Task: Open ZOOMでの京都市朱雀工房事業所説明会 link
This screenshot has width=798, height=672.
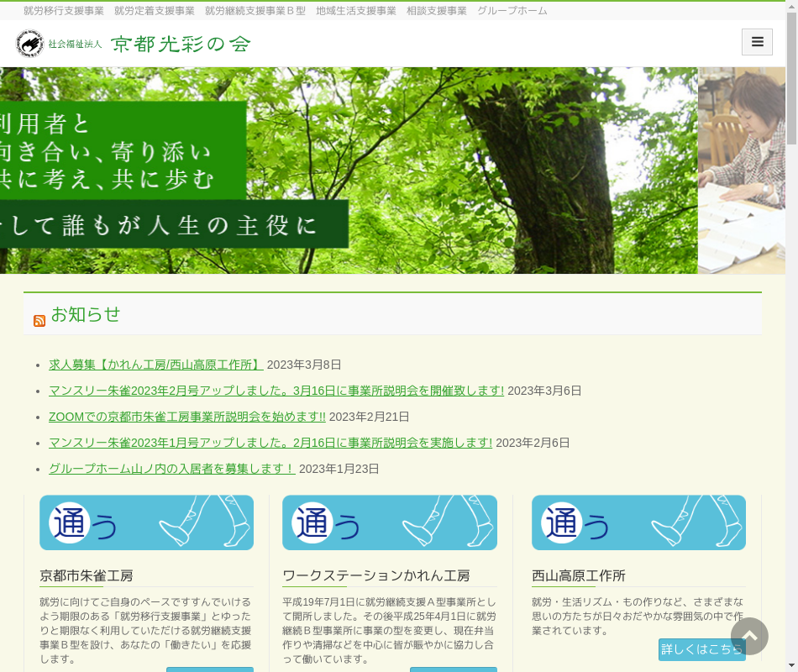Action: (186, 417)
